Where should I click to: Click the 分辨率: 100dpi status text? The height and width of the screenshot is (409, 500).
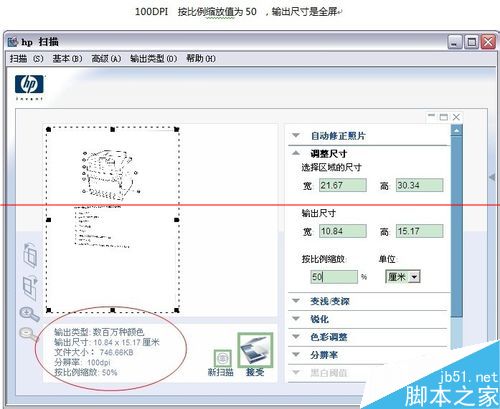(x=82, y=362)
